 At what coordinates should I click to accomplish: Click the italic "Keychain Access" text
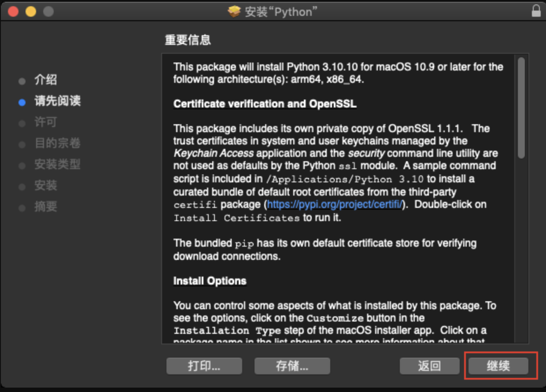click(x=214, y=154)
